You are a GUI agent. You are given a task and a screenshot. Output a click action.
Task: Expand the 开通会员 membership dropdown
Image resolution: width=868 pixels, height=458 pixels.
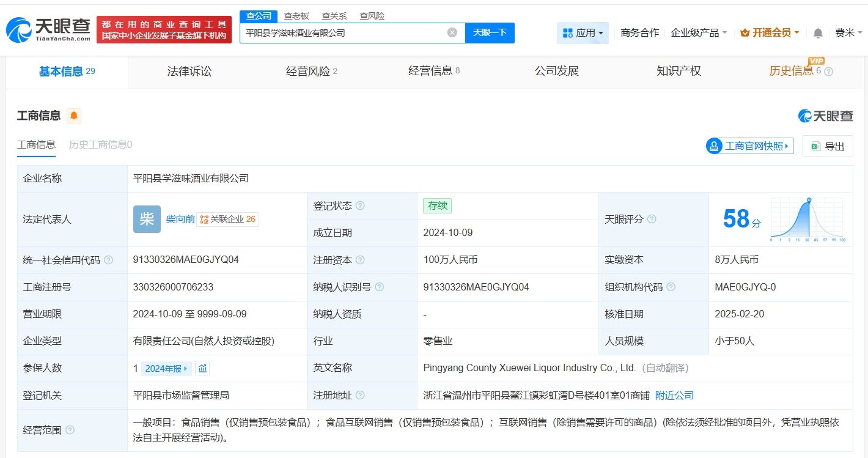tap(770, 33)
